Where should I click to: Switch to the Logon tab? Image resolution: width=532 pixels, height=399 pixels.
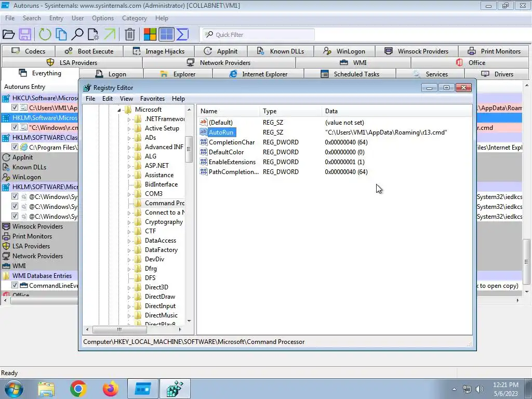(x=111, y=74)
